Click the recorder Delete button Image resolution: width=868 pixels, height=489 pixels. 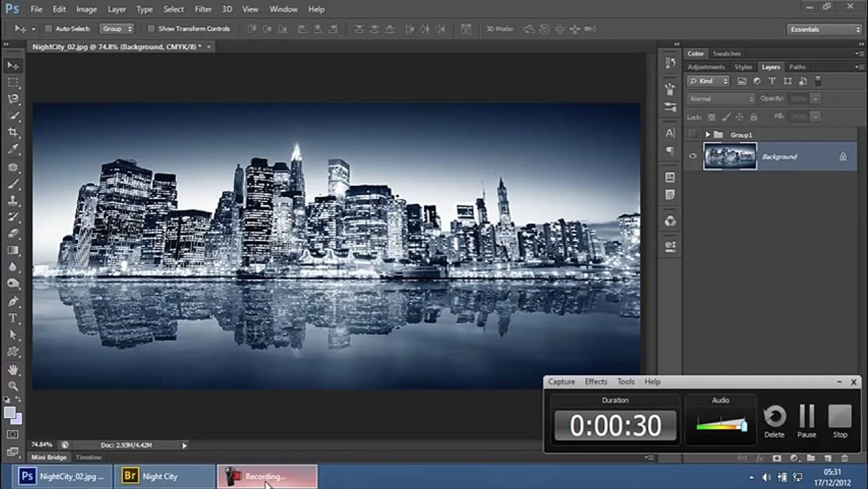[774, 422]
